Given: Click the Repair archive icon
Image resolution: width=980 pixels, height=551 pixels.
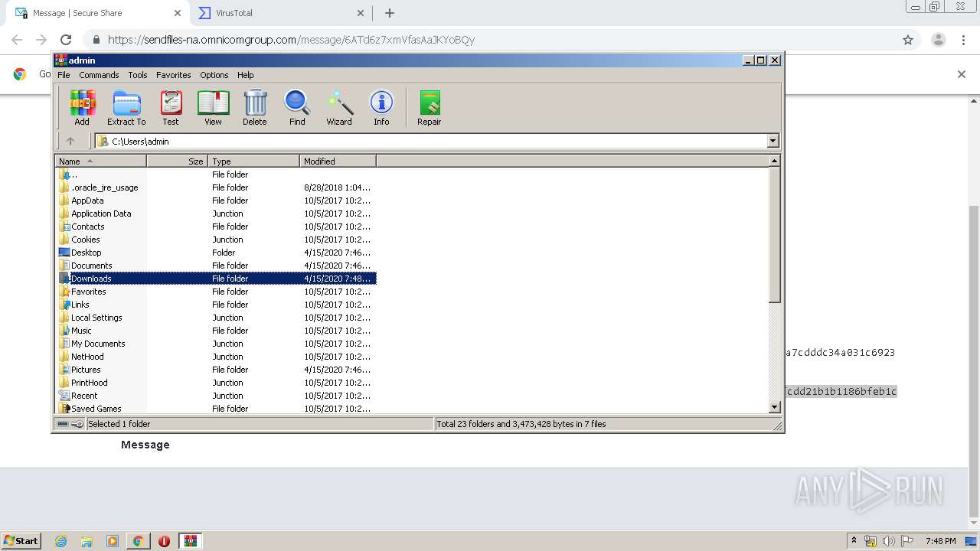Looking at the screenshot, I should pos(430,107).
